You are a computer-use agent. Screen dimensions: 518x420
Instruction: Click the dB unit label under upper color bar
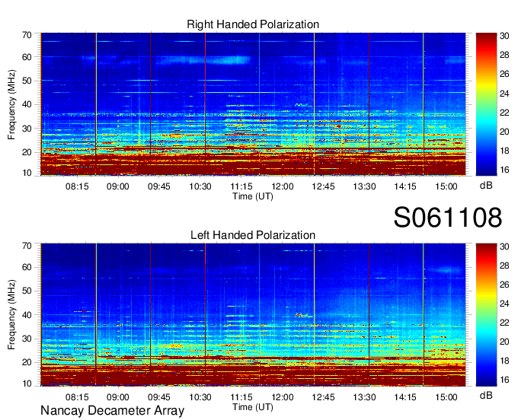coord(486,186)
